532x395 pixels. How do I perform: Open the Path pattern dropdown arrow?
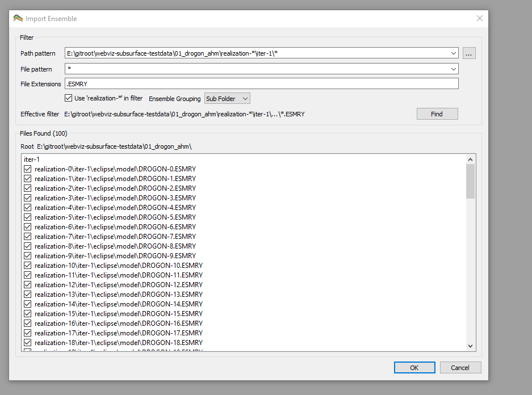point(453,53)
